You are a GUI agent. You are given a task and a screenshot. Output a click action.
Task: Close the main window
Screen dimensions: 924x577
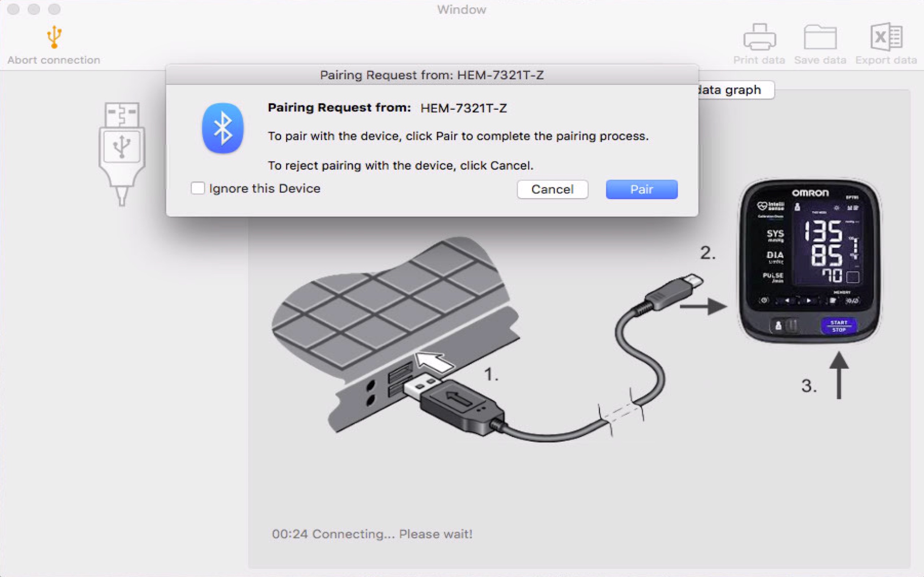14,9
